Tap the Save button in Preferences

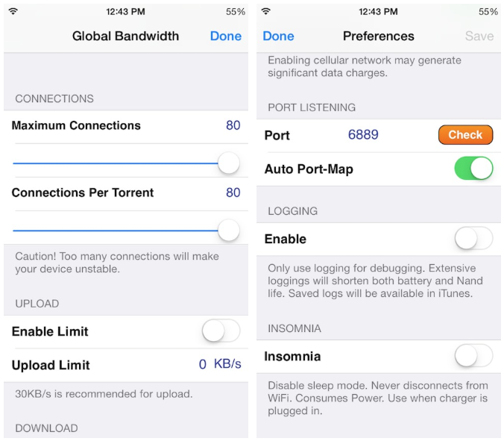coord(479,36)
